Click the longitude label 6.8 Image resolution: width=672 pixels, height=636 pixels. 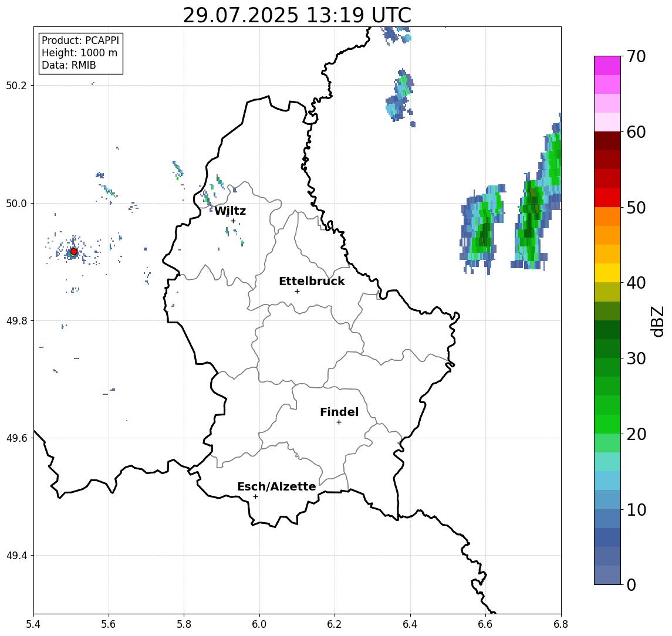(560, 624)
